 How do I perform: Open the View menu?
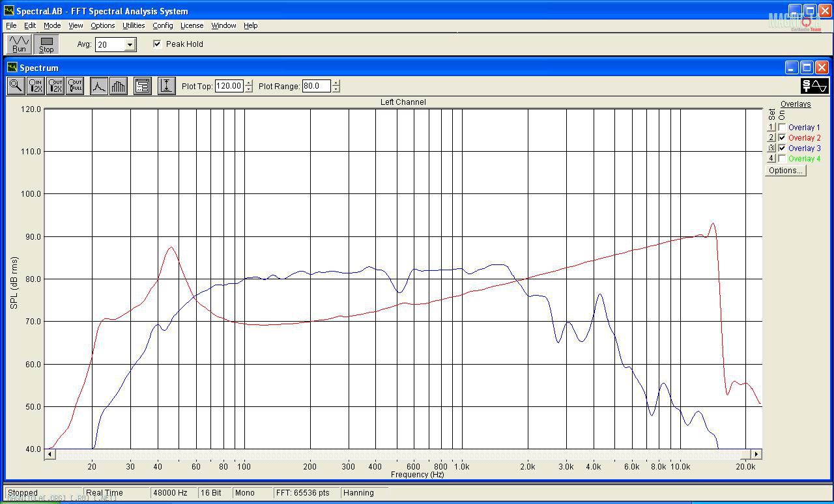[x=76, y=25]
